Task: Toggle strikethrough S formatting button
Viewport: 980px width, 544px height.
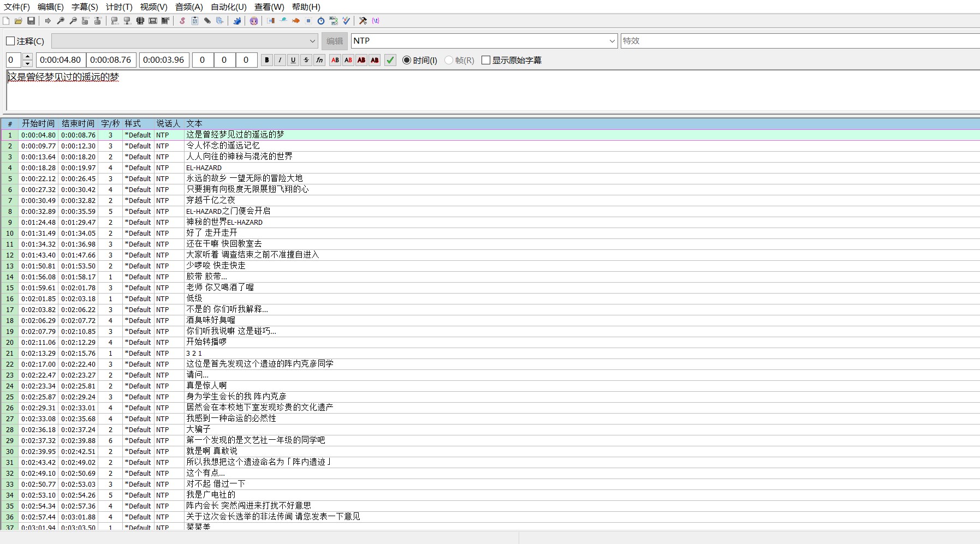Action: pyautogui.click(x=306, y=60)
